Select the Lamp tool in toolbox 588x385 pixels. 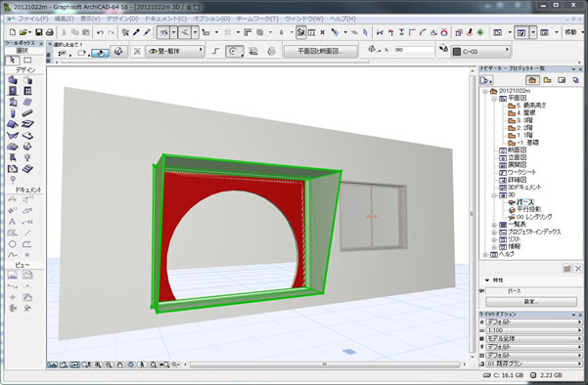[27, 157]
